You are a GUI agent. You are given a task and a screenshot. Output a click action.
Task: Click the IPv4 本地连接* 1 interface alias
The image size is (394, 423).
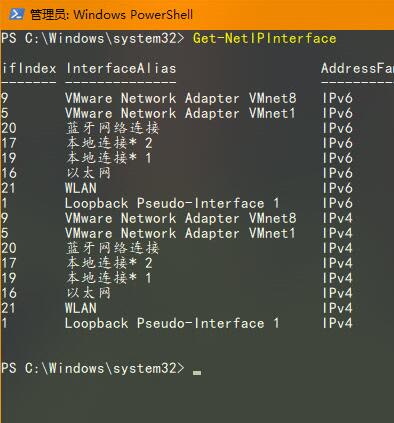(109, 278)
